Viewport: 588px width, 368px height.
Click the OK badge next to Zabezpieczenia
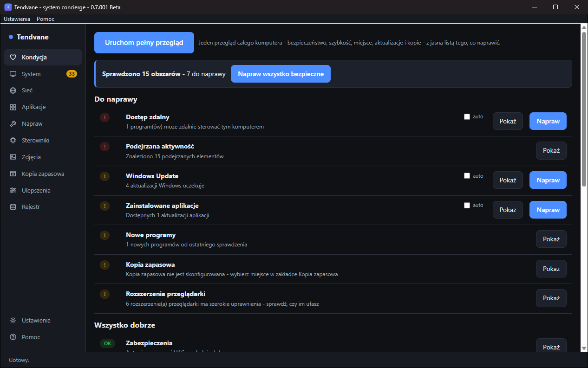pyautogui.click(x=108, y=343)
